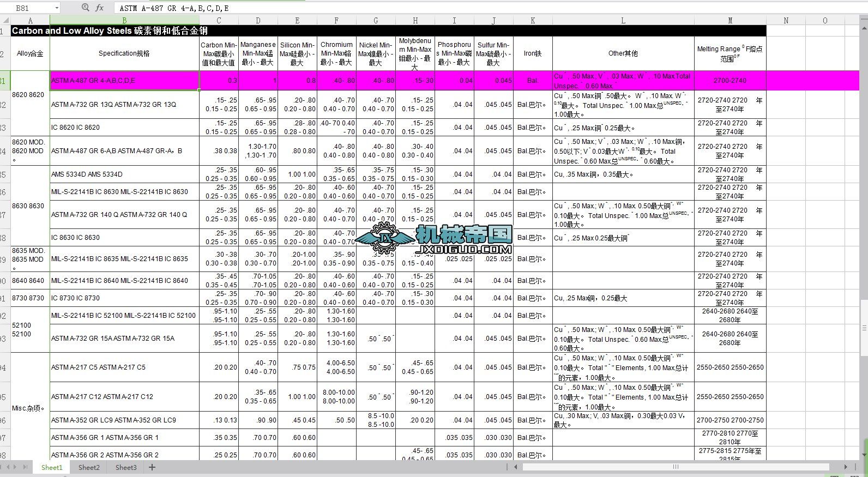The width and height of the screenshot is (868, 477).
Task: Click the 'Carbon and Low Alloy Steels' title cell
Action: point(388,31)
